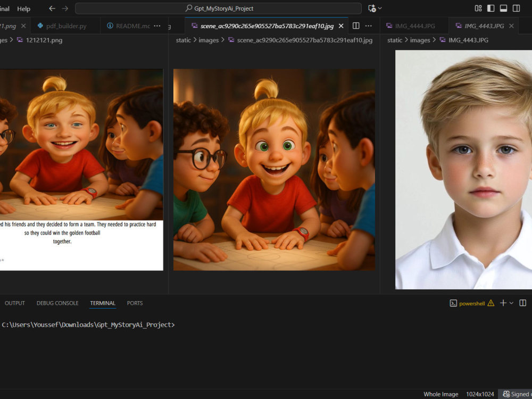Toggle the secondary side bar
Viewport: 532px width, 399px height.
tap(516, 9)
